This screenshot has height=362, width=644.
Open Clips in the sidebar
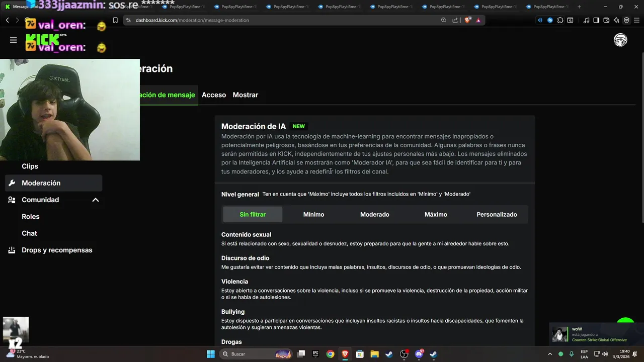[30, 166]
